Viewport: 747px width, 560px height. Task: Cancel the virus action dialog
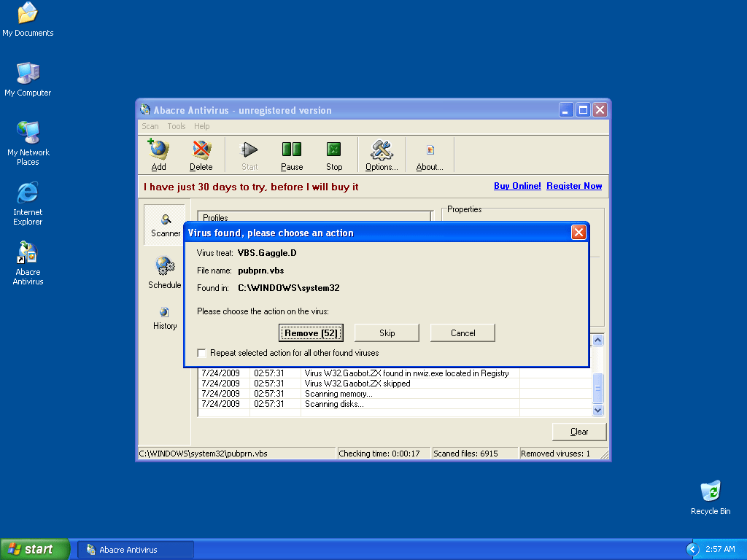pyautogui.click(x=462, y=333)
